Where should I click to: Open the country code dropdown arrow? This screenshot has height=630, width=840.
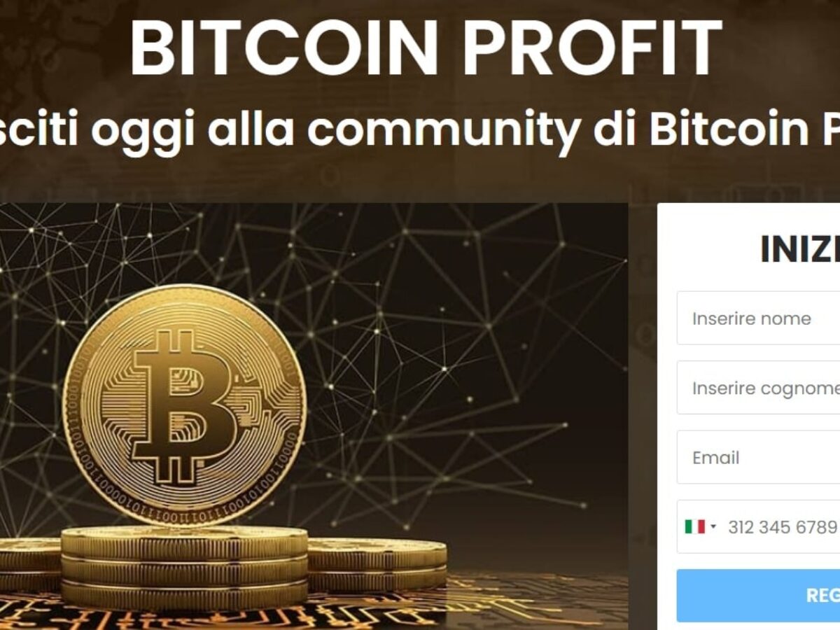[x=713, y=526]
